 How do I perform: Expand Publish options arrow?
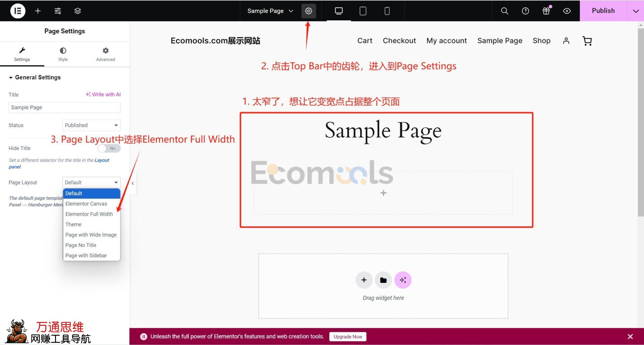(635, 11)
